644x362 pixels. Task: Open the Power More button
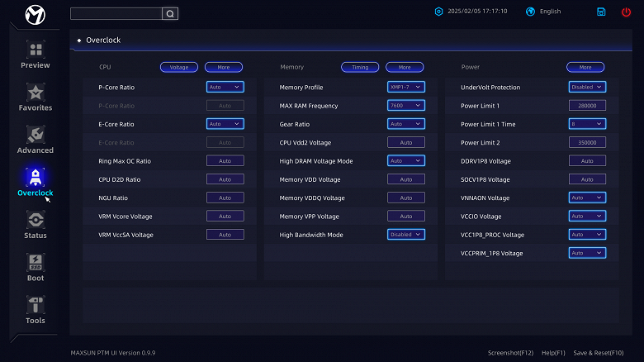coord(585,67)
